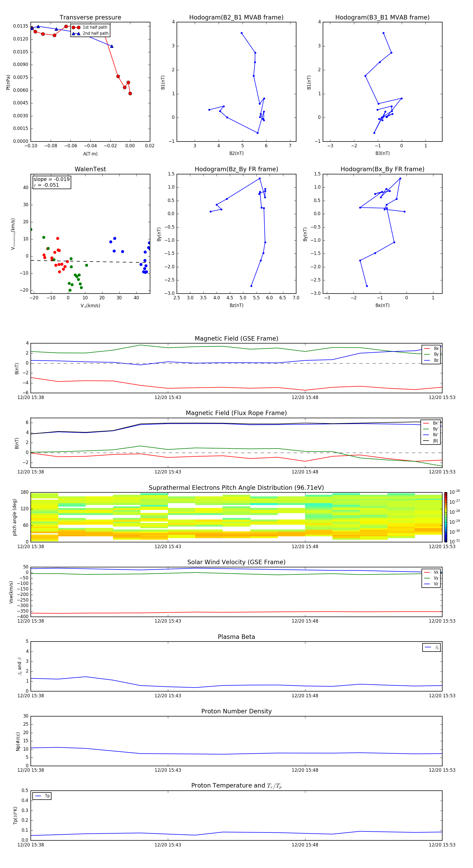This screenshot has height=868, width=473.
Task: Select the "1st half path" legend entry
Action: tap(90, 27)
